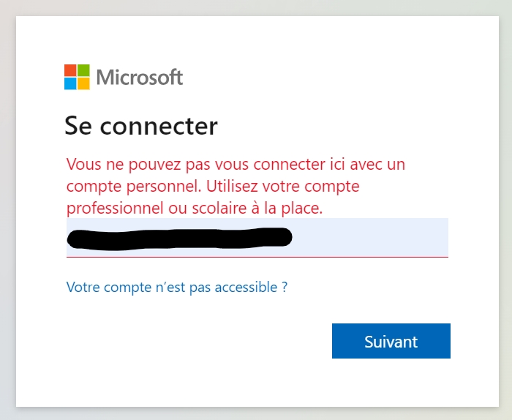
Task: Click the red square of the Microsoft logo
Action: click(x=70, y=70)
